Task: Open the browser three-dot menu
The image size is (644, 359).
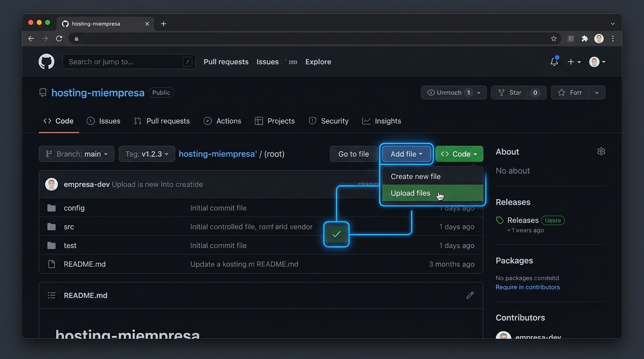Action: click(613, 39)
